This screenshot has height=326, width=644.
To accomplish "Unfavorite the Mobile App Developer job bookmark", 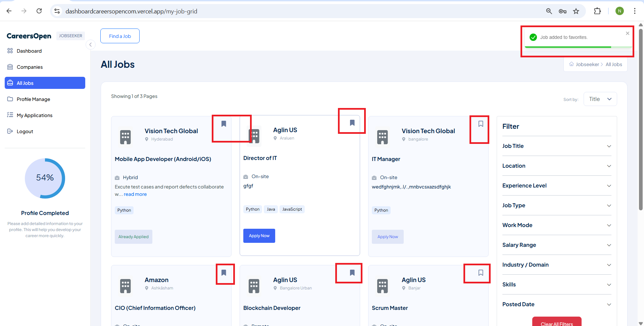I will point(224,124).
